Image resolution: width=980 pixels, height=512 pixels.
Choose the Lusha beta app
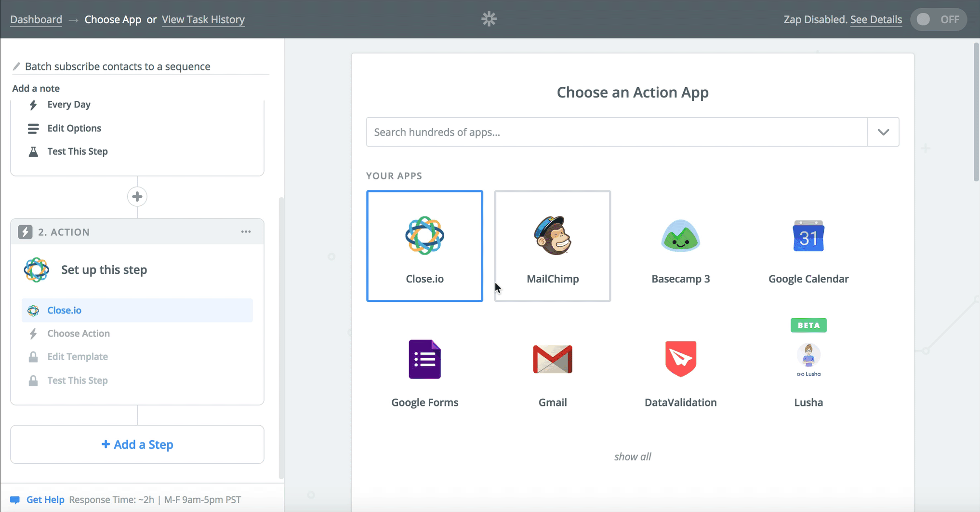(808, 370)
